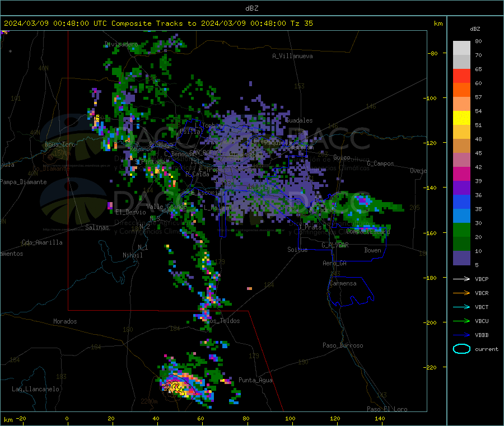
Task: Select the dusty pink 42–45 dBZ swatch
Action: click(x=461, y=160)
